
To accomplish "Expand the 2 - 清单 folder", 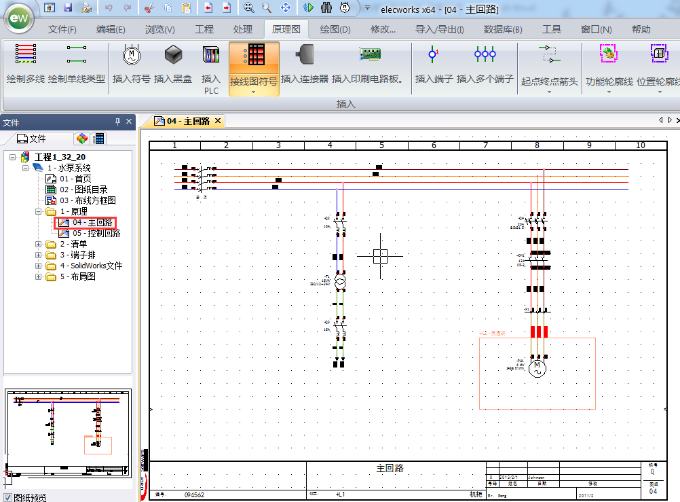I will click(x=38, y=244).
